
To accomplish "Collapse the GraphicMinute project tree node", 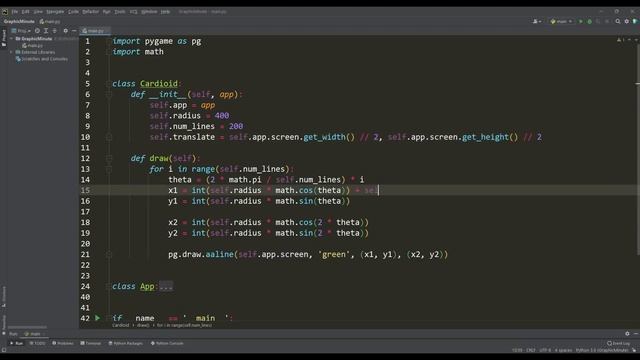I will [x=11, y=39].
